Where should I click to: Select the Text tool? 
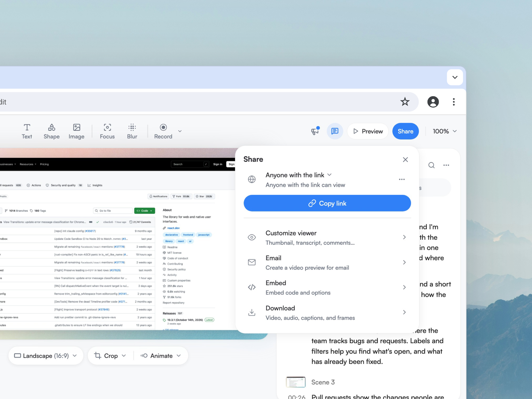coord(27,131)
